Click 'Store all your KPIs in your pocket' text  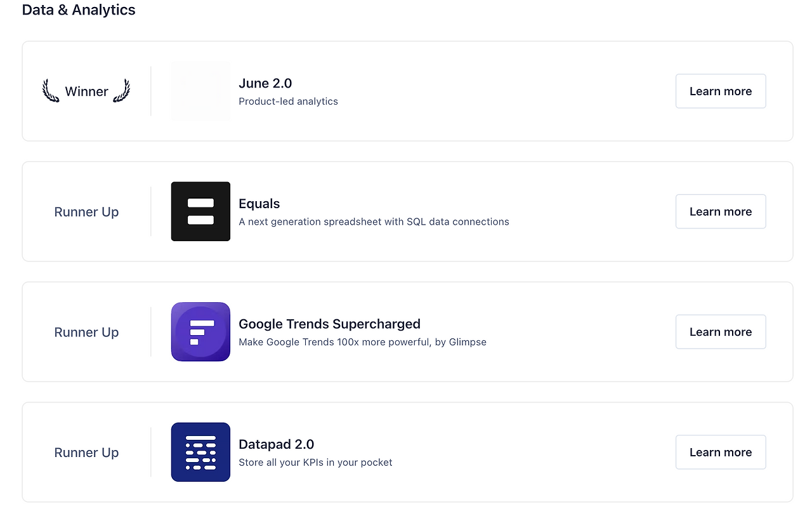pyautogui.click(x=315, y=463)
